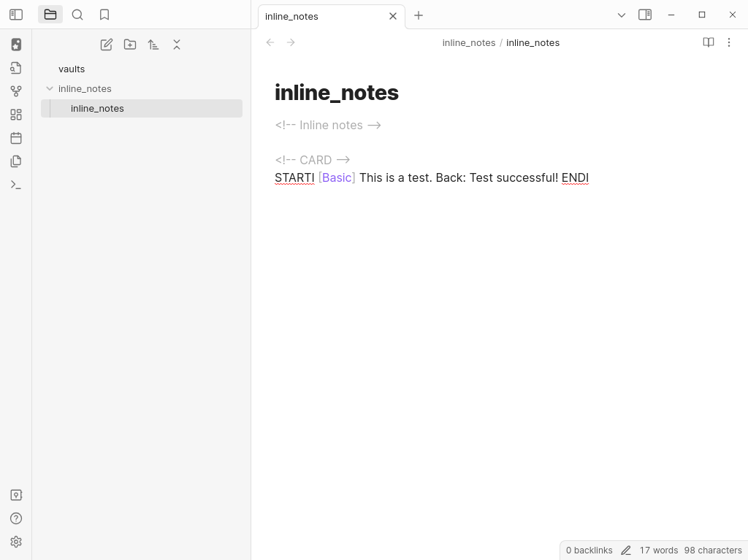Click the New note icon
748x560 pixels.
(x=107, y=45)
